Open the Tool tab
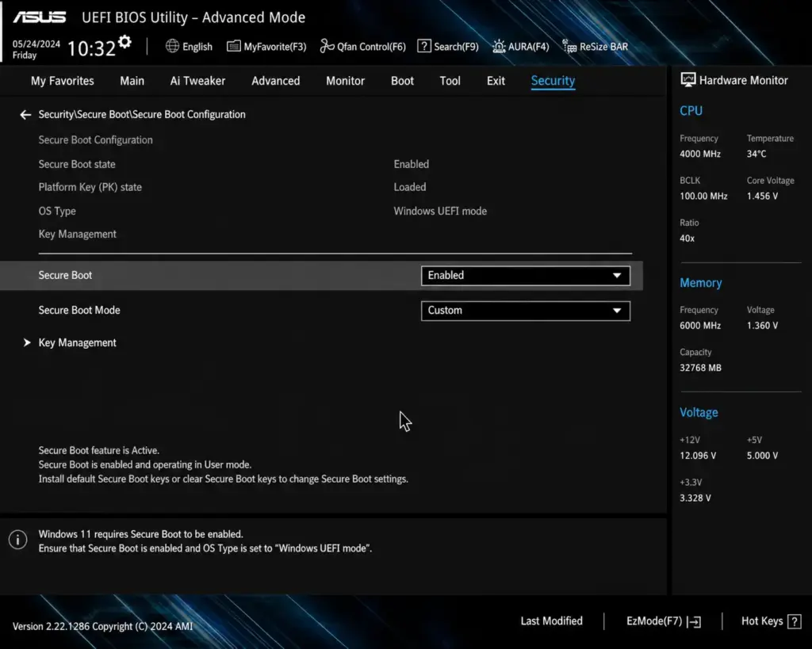Viewport: 812px width, 649px height. (450, 81)
